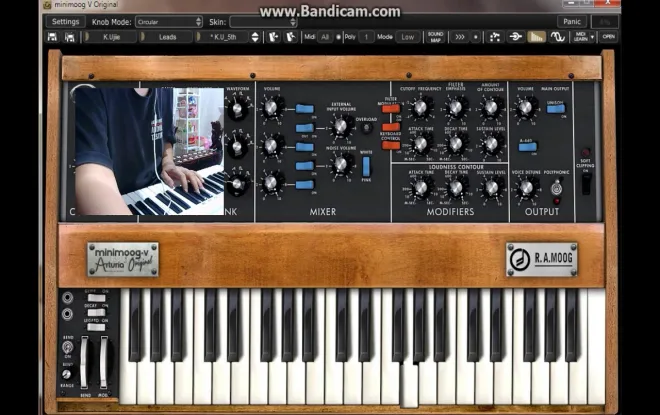Open the Knob Mode dropdown

[x=169, y=22]
